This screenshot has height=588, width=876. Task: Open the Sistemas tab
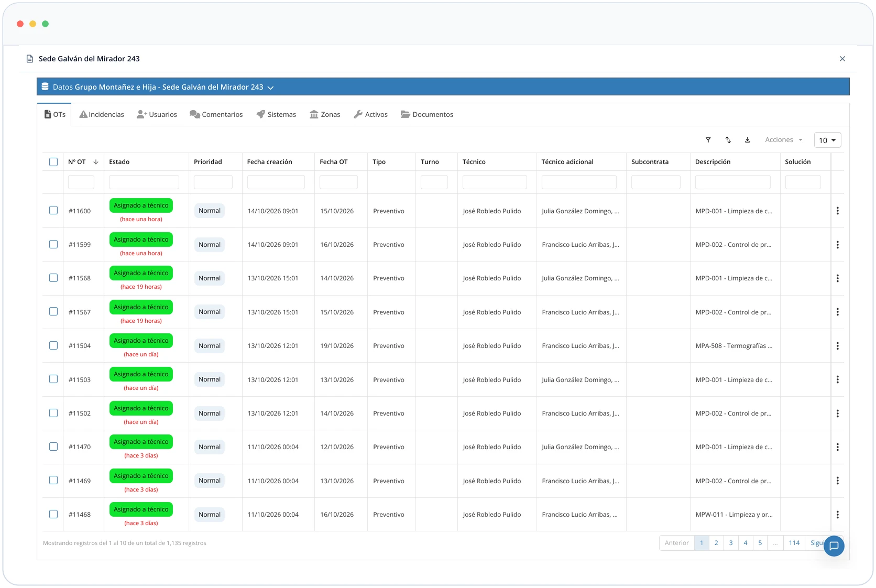(x=276, y=114)
